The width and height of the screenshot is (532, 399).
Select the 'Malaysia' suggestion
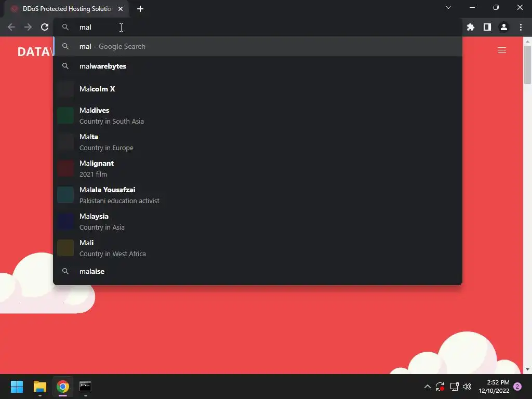[x=258, y=221]
